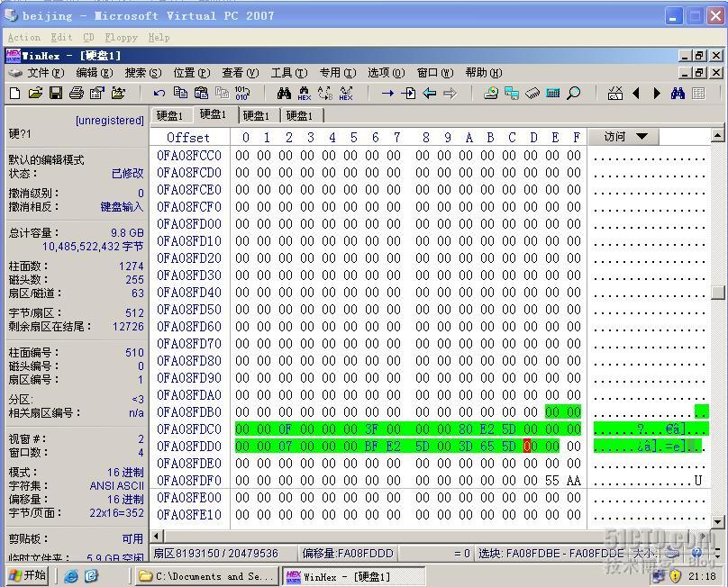Open the 编辑(E) menu
The image size is (728, 587).
[x=95, y=73]
